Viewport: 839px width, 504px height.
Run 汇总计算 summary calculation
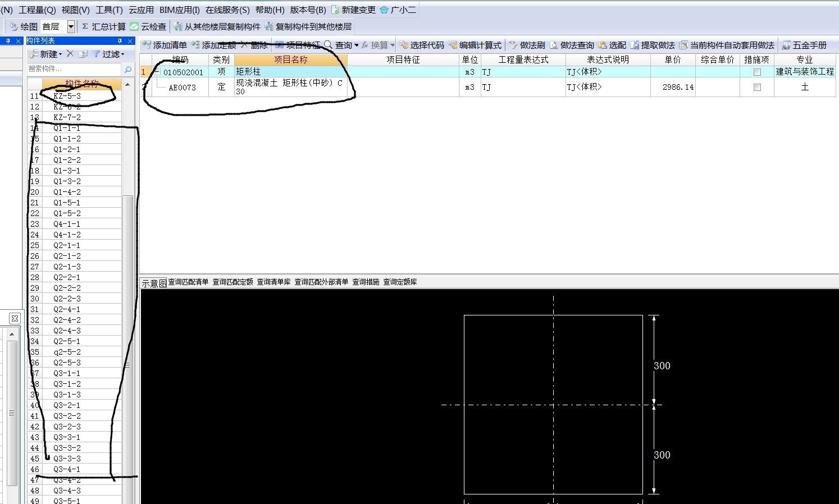tap(103, 26)
